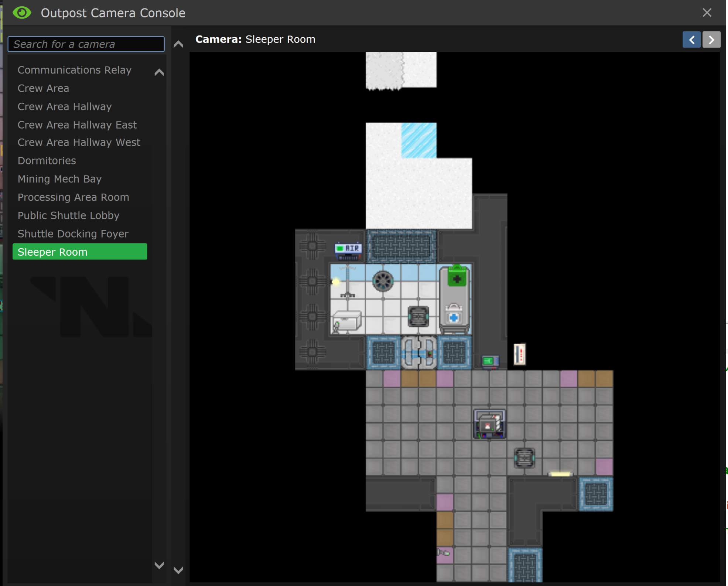The height and width of the screenshot is (586, 728).
Task: Click the AIR alarm panel in camera view
Action: click(348, 249)
